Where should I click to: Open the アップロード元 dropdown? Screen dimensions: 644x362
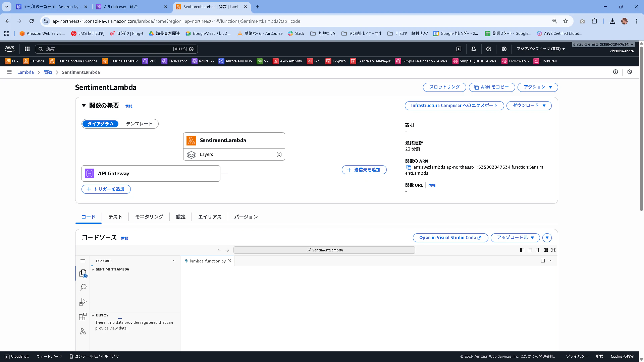515,238
